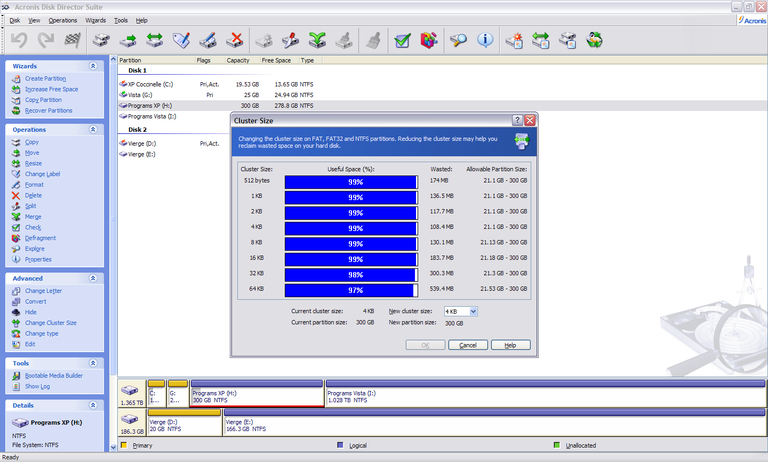Click the Defragment colorful cube icon
The image size is (768, 462).
429,40
